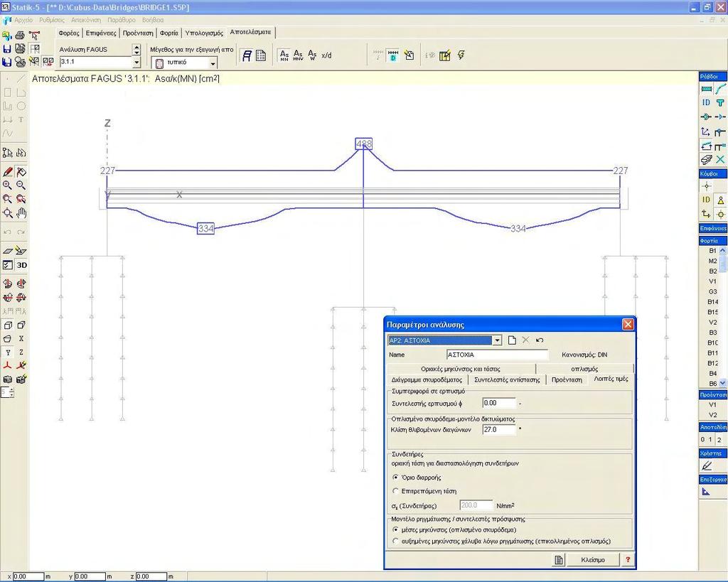Screen dimensions: 728x582
Task: Open the Βοήθεια menu
Action: click(x=153, y=20)
